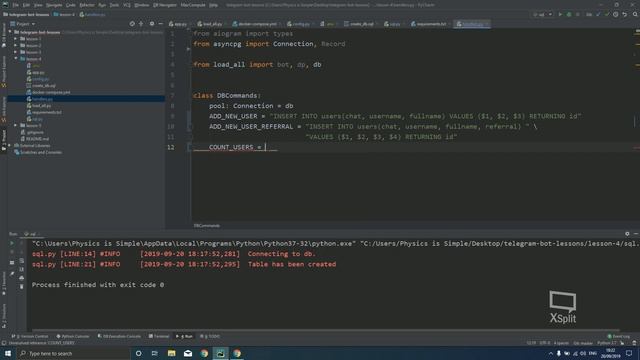Click the print icon in Run panel
Image resolution: width=640 pixels, height=360 pixels.
pyautogui.click(x=22, y=278)
